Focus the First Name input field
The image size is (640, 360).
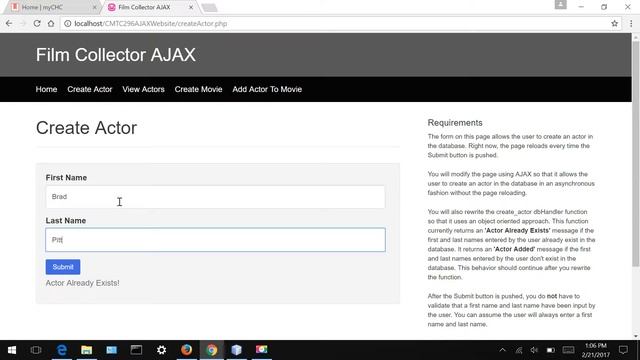(215, 197)
